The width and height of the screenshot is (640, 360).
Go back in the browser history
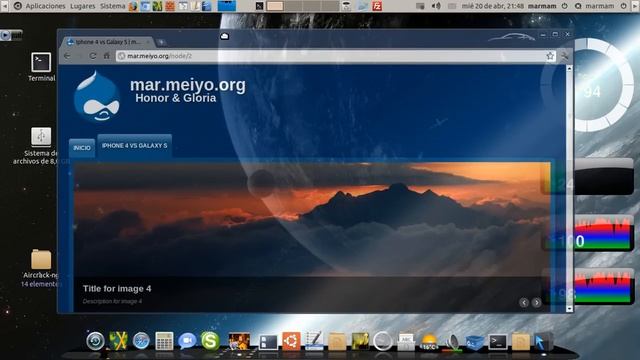(68, 56)
